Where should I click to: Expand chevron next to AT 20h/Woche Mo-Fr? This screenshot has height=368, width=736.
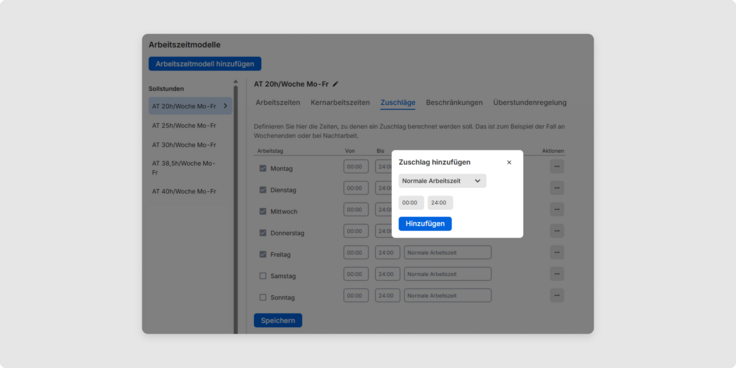pyautogui.click(x=225, y=106)
